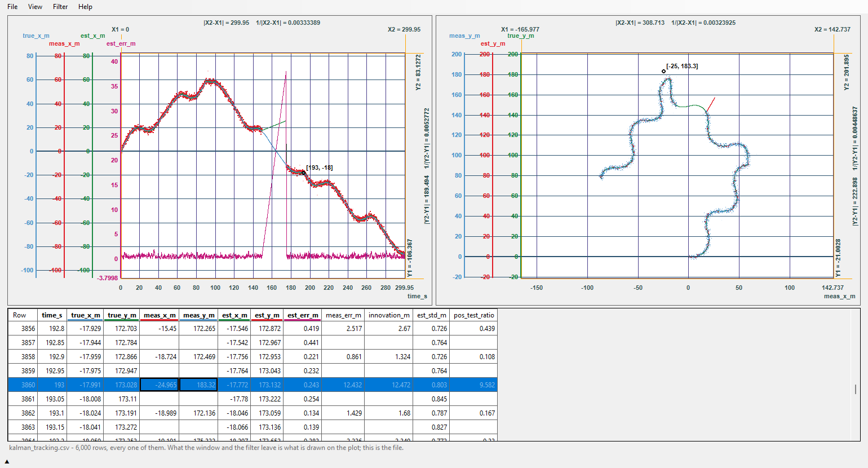Select the innovation cell 12.472
Image resolution: width=868 pixels, height=468 pixels.
coord(389,385)
